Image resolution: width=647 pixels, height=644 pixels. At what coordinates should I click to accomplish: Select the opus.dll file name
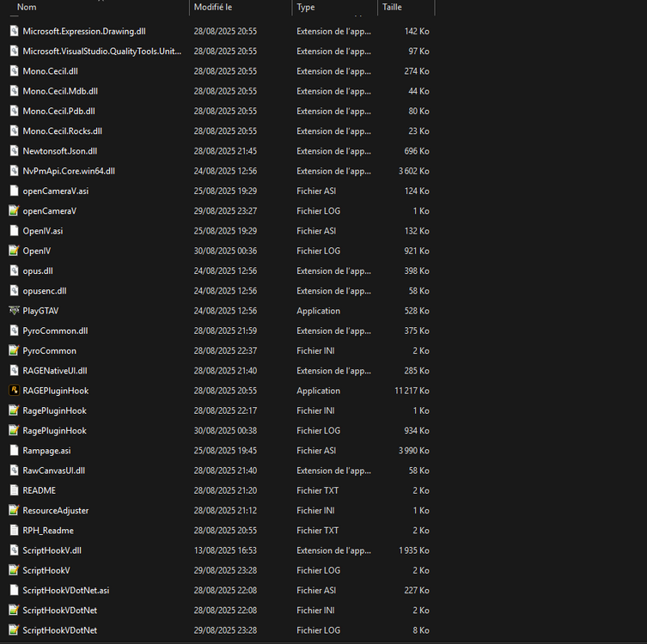(x=38, y=270)
